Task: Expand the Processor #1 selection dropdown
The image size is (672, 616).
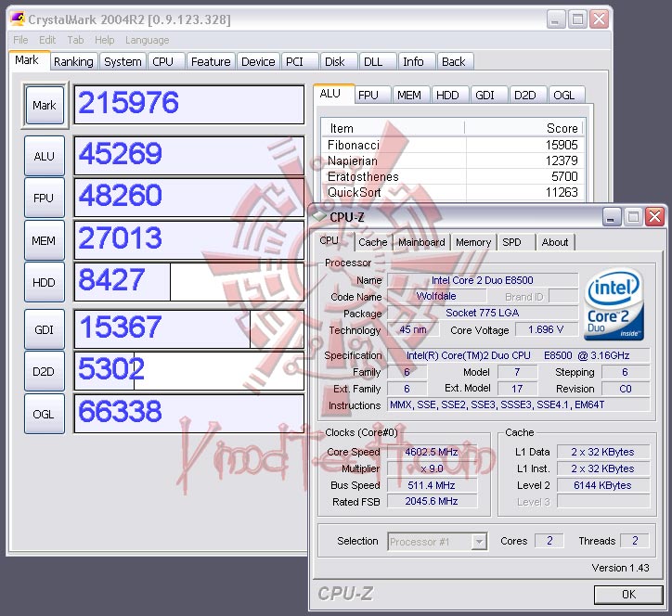Action: point(479,542)
